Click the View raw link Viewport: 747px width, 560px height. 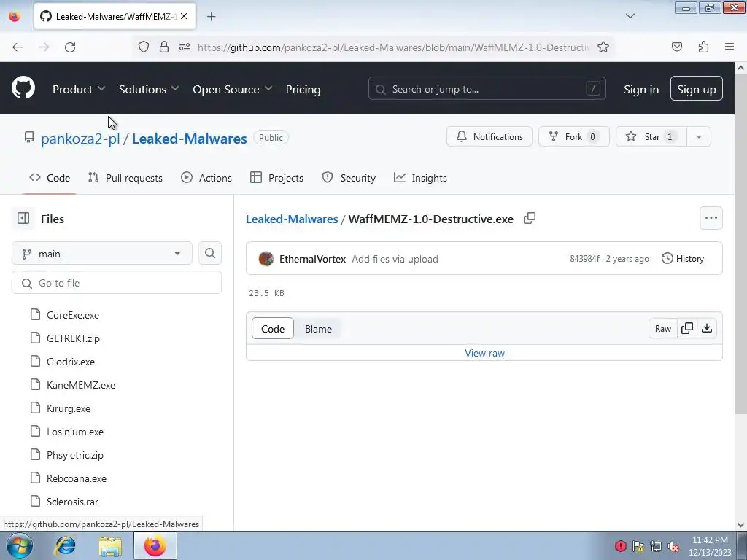pyautogui.click(x=484, y=353)
